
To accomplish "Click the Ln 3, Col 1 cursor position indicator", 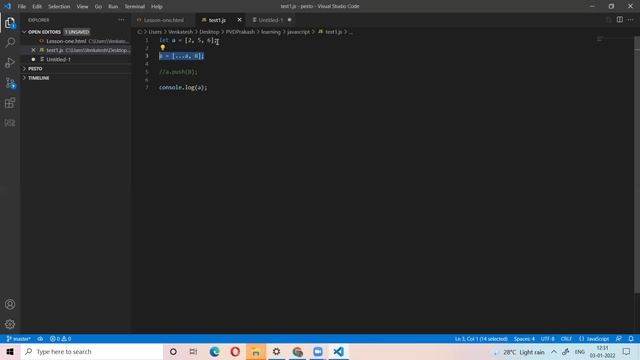I will 481,339.
